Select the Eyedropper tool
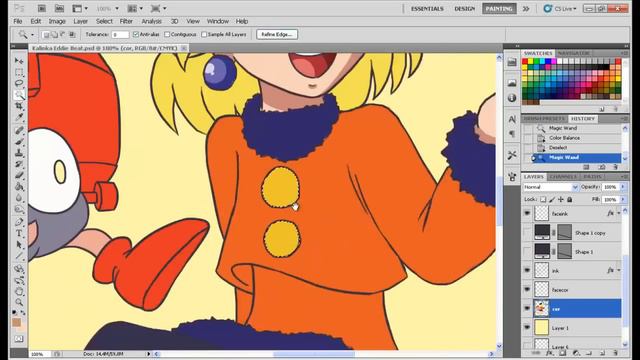640x360 pixels. point(19,118)
